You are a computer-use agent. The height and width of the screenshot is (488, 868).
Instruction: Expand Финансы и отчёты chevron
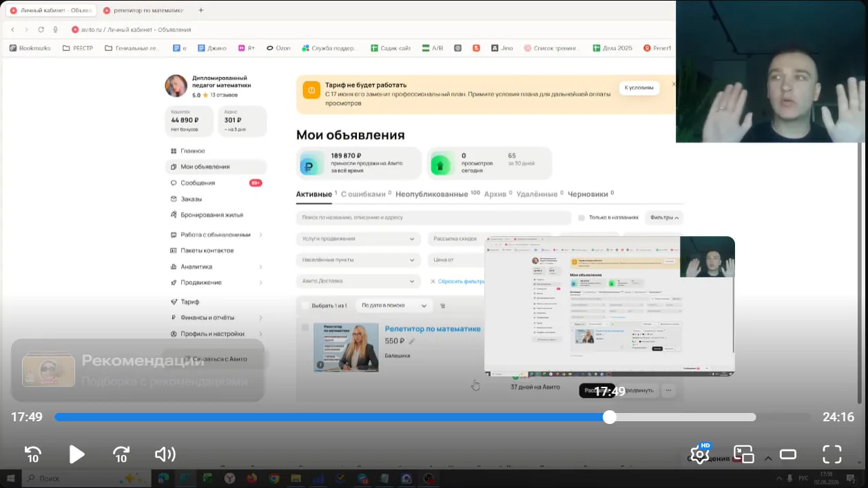click(261, 317)
